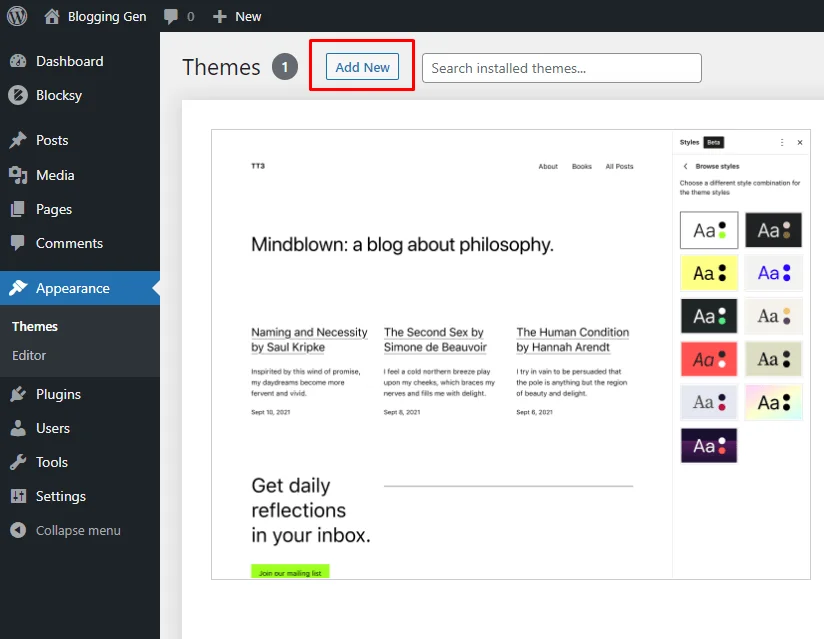Open Naming and Necessity post title
The height and width of the screenshot is (639, 824).
tap(309, 339)
